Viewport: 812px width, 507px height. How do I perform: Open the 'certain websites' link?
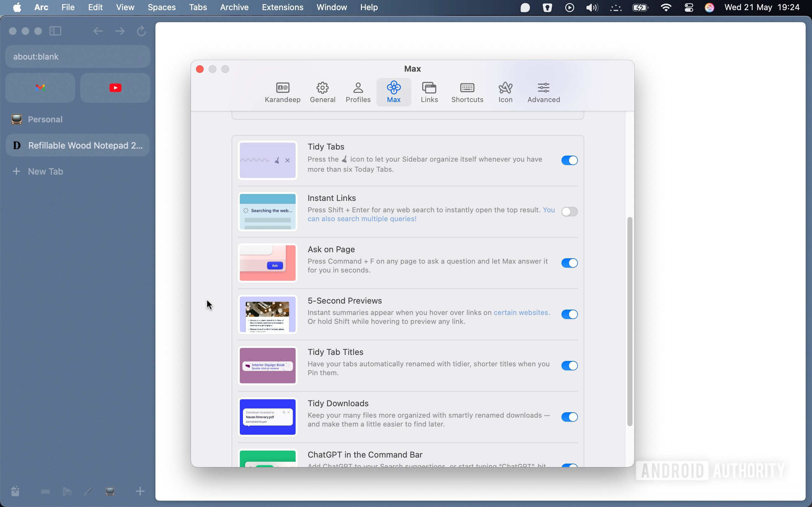point(521,312)
